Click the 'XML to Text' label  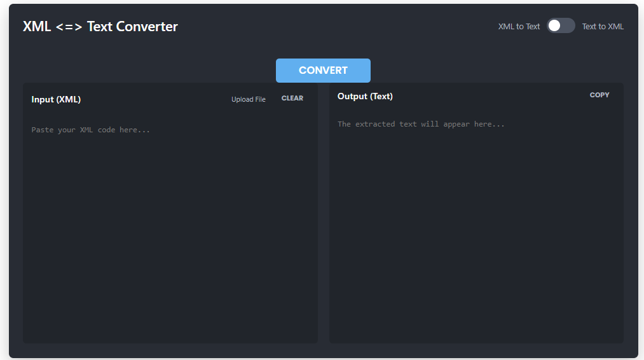[519, 26]
